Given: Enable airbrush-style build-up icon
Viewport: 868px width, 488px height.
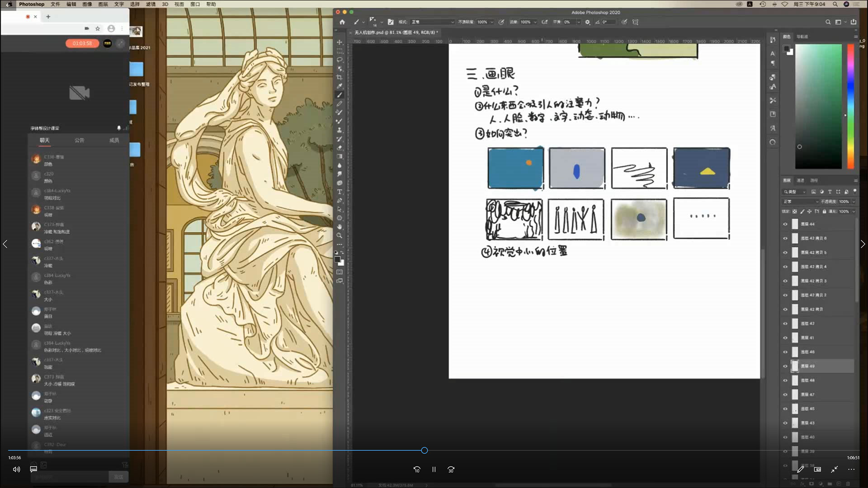Looking at the screenshot, I should [x=545, y=22].
